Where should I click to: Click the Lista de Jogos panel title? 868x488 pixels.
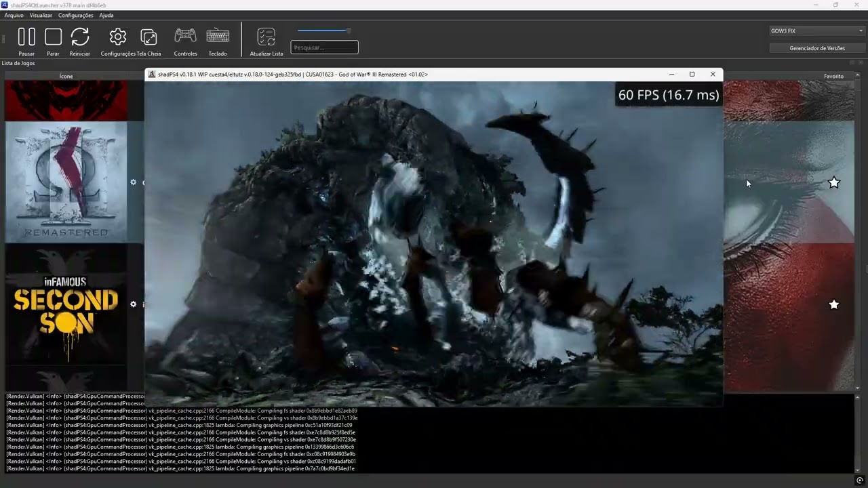coord(18,63)
